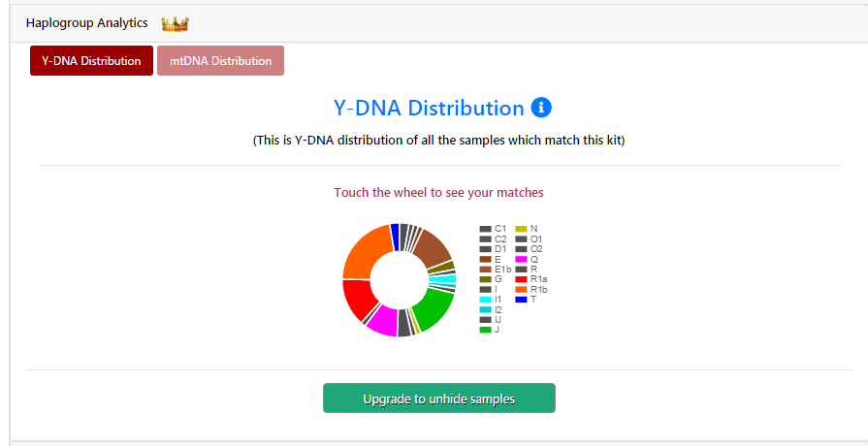Switch to the Y-DNA Distribution tab
The image size is (868, 446).
[91, 60]
